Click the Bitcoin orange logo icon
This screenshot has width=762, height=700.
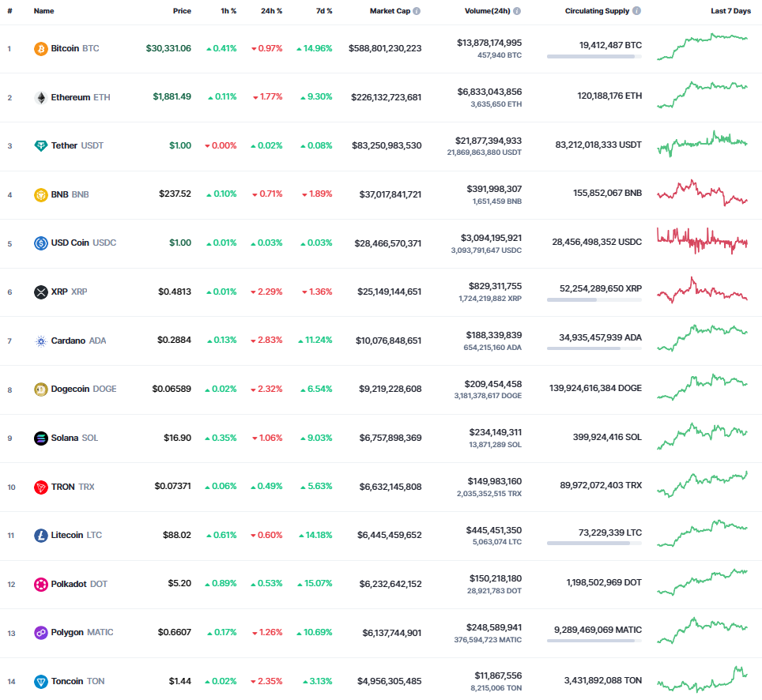41,48
